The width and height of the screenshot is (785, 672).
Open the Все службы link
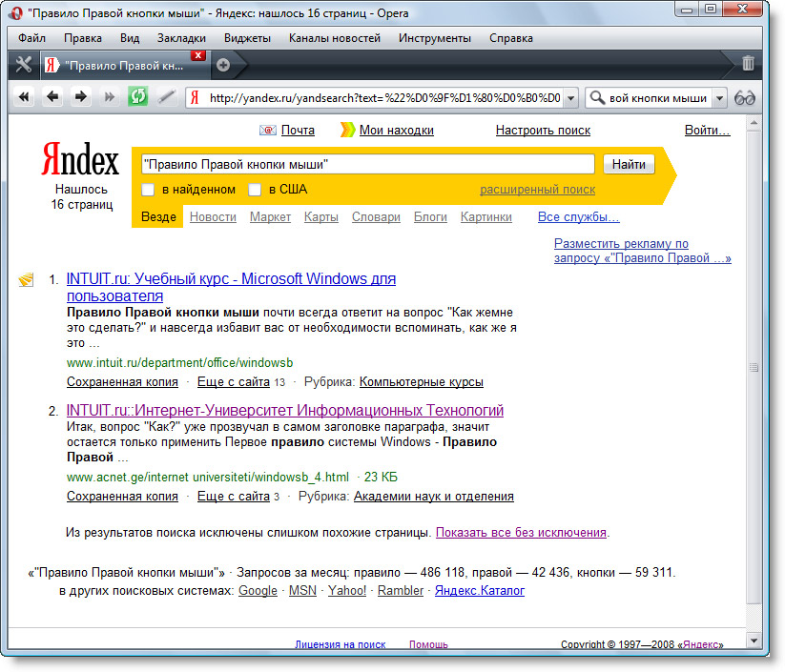click(579, 216)
